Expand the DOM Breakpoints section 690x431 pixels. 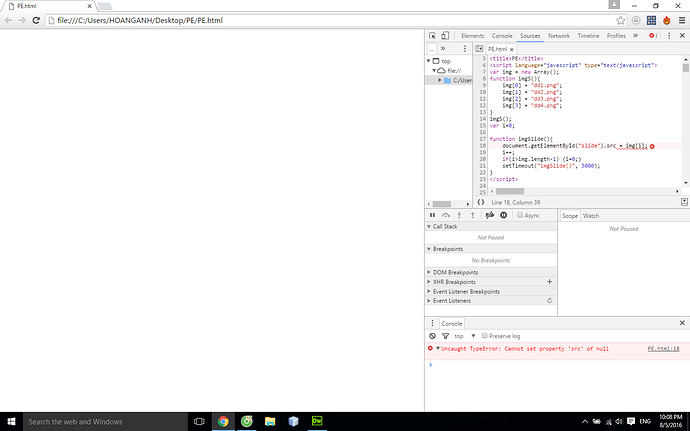click(456, 272)
